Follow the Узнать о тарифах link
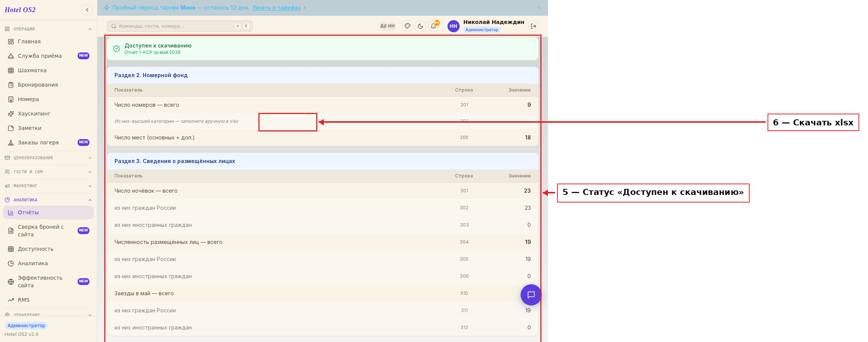The height and width of the screenshot is (342, 868). point(276,8)
